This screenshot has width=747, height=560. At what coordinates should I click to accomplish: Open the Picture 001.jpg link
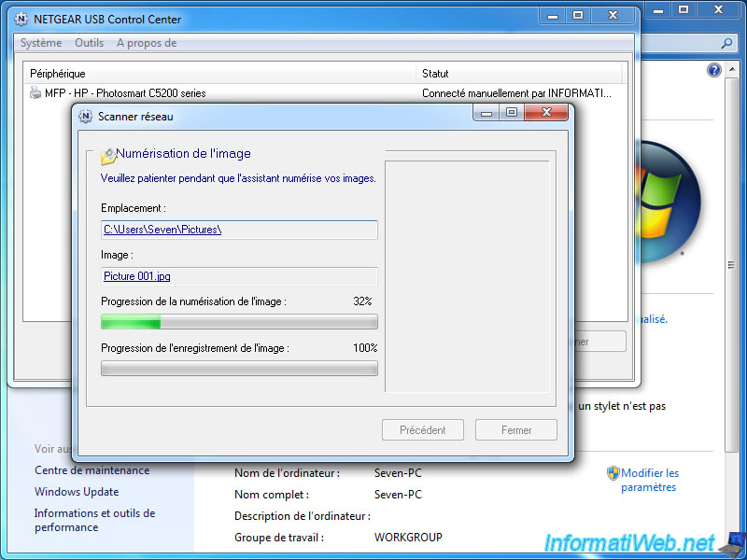[137, 276]
